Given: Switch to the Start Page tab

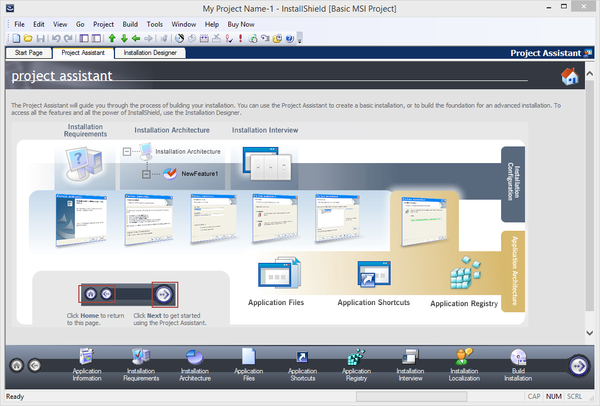Looking at the screenshot, I should click(29, 53).
